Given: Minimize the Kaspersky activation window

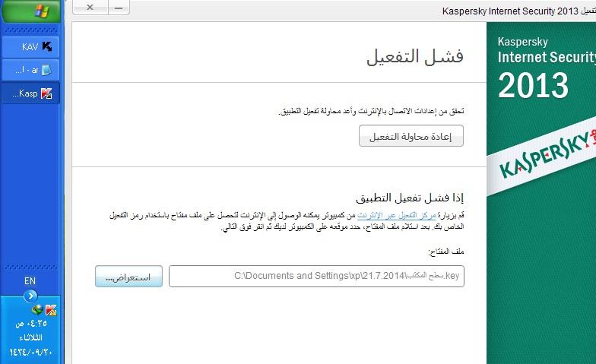Looking at the screenshot, I should [x=119, y=8].
